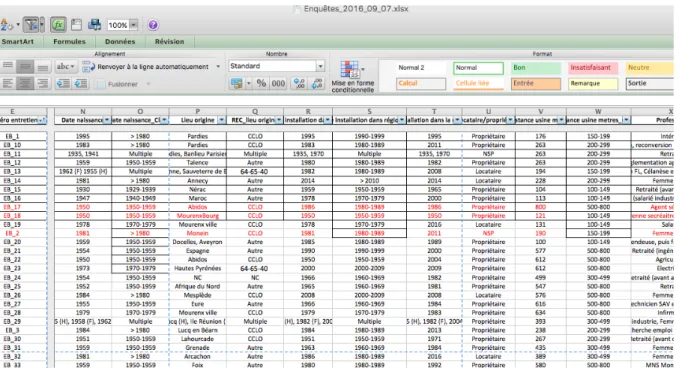Open filter dropdown in column U header
Screen dimensions: 679x368
pyautogui.click(x=511, y=120)
